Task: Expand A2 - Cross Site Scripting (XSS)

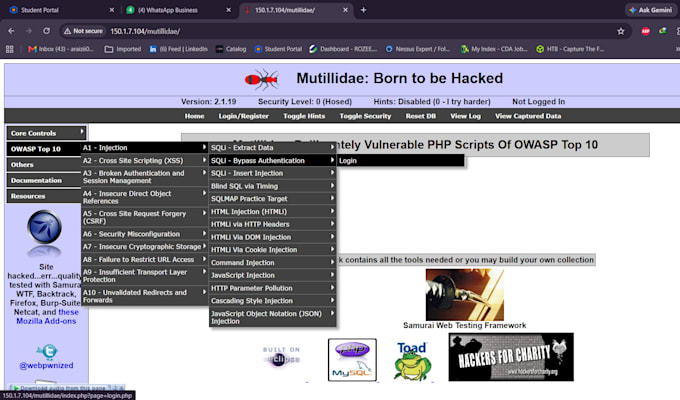Action: (144, 161)
